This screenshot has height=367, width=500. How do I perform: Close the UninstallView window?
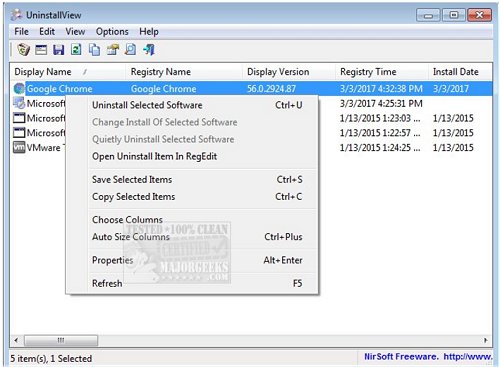480,15
